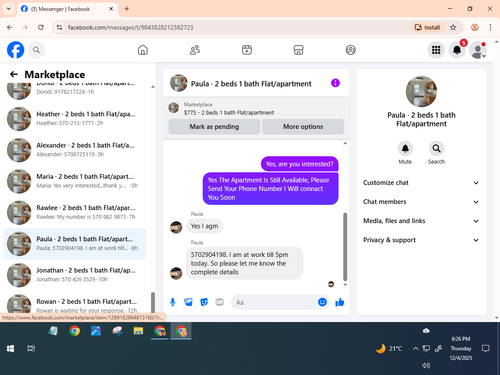Open the Reels video icon
The image size is (500, 375).
(247, 50)
